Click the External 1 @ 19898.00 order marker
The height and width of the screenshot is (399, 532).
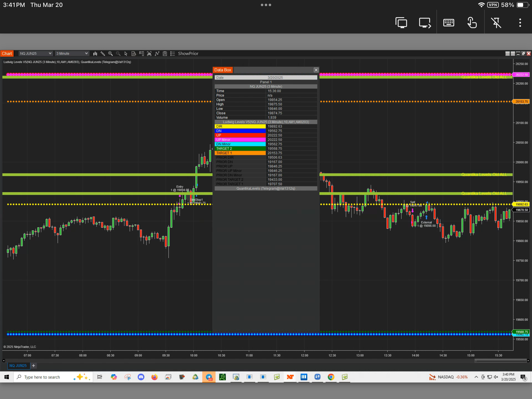tap(426, 224)
